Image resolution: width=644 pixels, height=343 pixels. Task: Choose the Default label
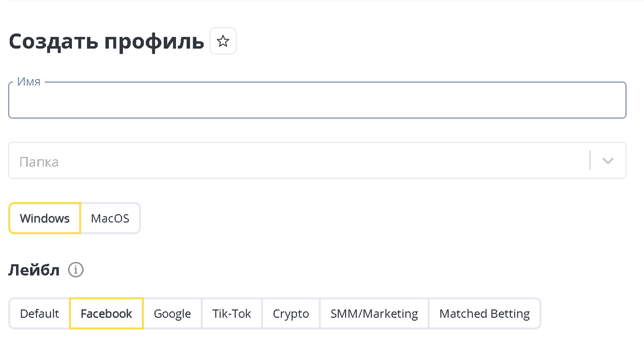pos(39,314)
